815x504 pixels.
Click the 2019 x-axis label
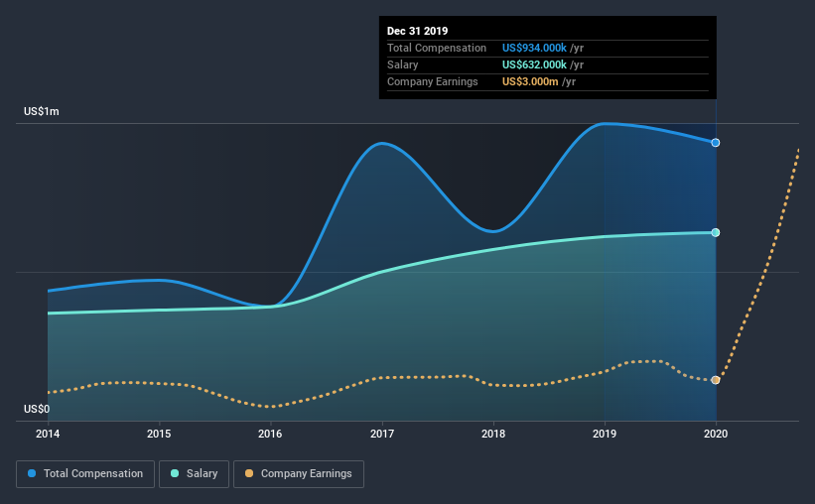click(605, 434)
